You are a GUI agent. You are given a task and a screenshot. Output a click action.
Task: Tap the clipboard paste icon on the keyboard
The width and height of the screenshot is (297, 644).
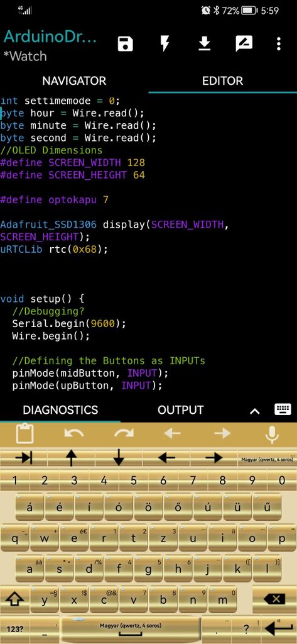point(24,434)
